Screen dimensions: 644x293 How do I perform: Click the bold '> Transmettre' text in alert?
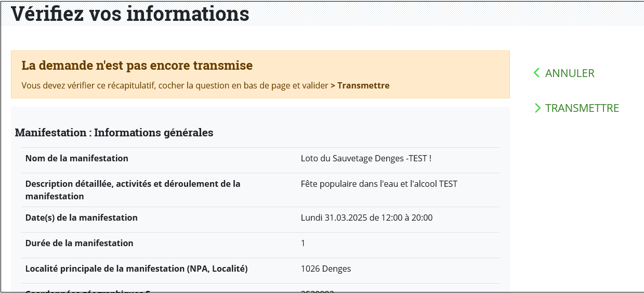360,85
